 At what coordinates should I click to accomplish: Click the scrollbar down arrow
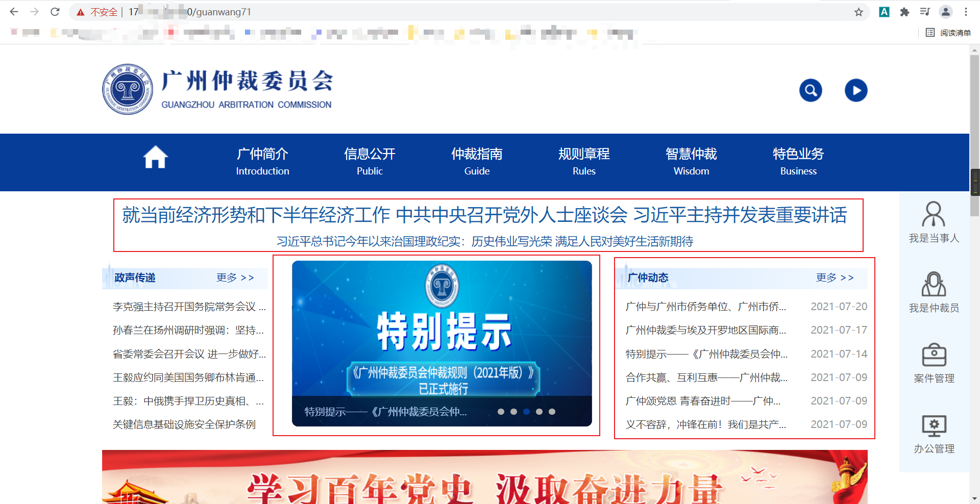[975, 498]
